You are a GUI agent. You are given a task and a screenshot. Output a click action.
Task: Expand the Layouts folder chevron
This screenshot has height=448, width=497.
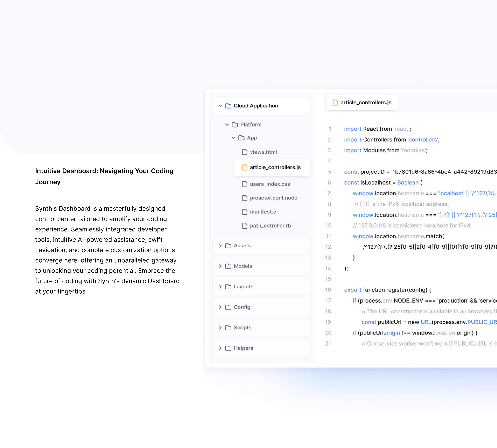pyautogui.click(x=220, y=287)
